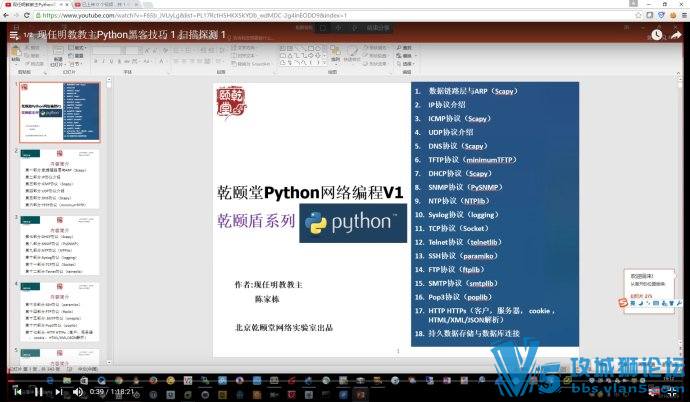Image resolution: width=690 pixels, height=402 pixels.
Task: Click the 'smtplib' link in item 15
Action: 481,284
